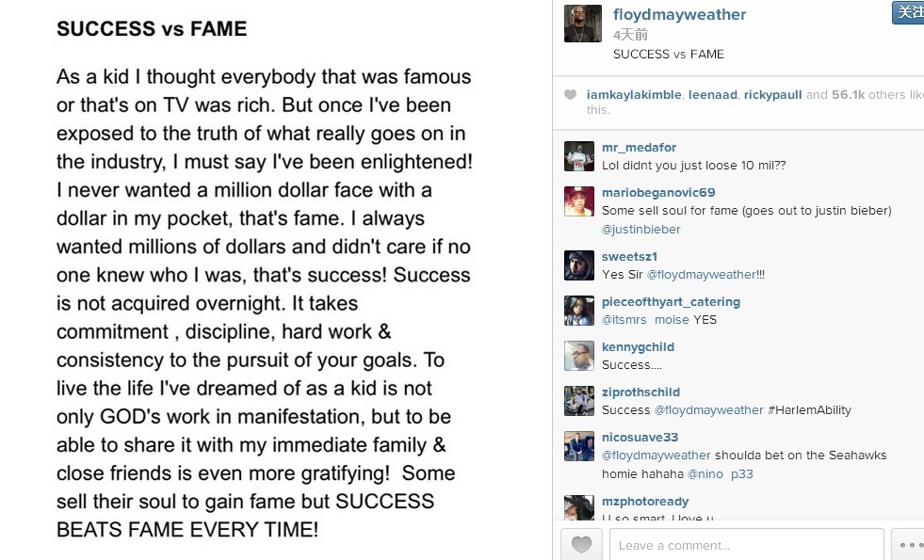
Task: Click the mzphotoready username
Action: (645, 502)
